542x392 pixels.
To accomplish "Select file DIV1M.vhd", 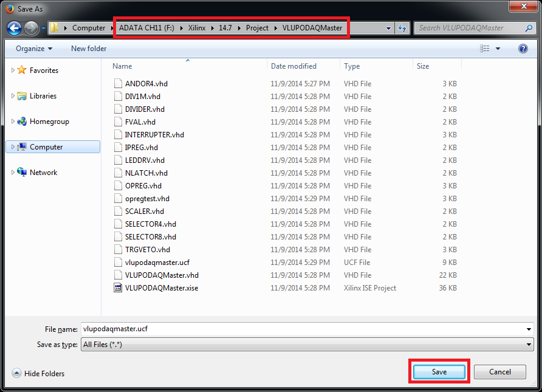I will point(142,97).
